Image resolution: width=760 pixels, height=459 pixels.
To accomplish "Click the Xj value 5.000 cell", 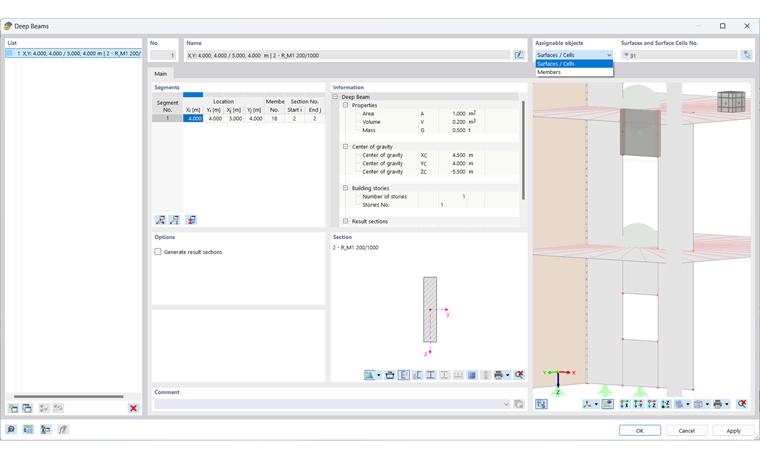I will tap(234, 118).
